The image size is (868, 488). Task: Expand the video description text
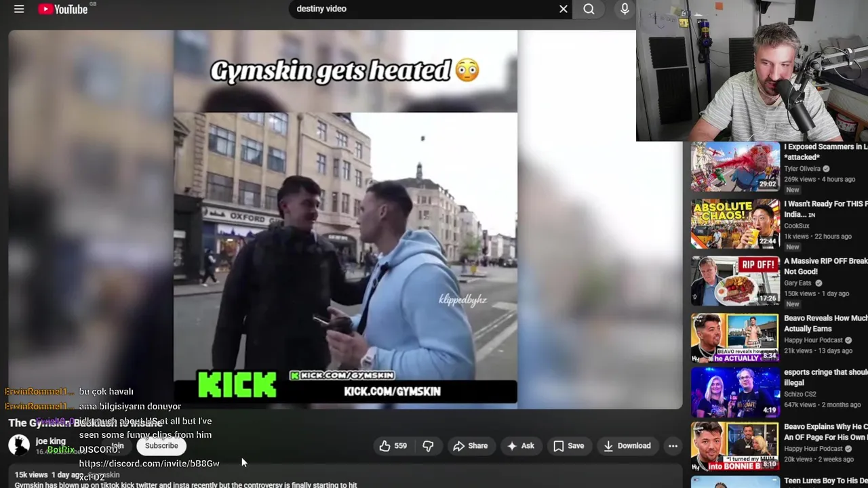click(x=345, y=476)
